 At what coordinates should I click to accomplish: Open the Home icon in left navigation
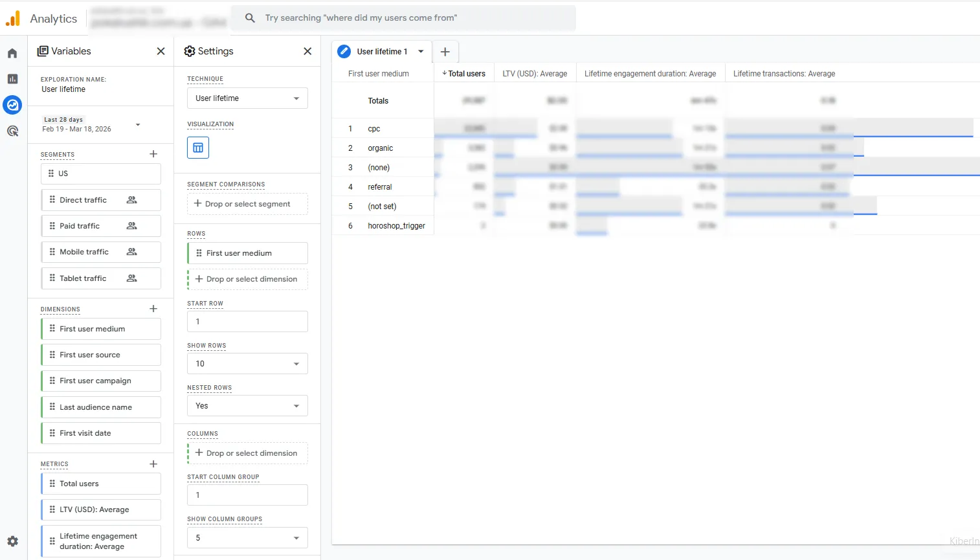tap(12, 53)
